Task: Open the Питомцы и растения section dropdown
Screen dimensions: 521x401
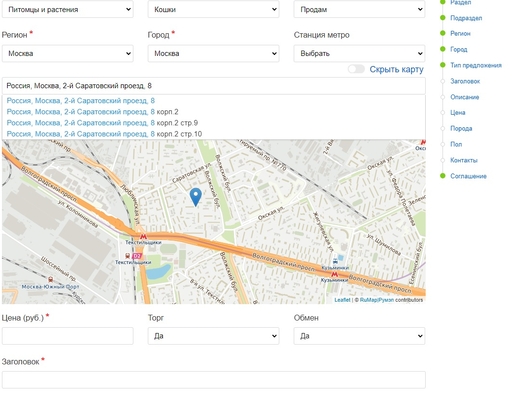Action: coord(68,9)
